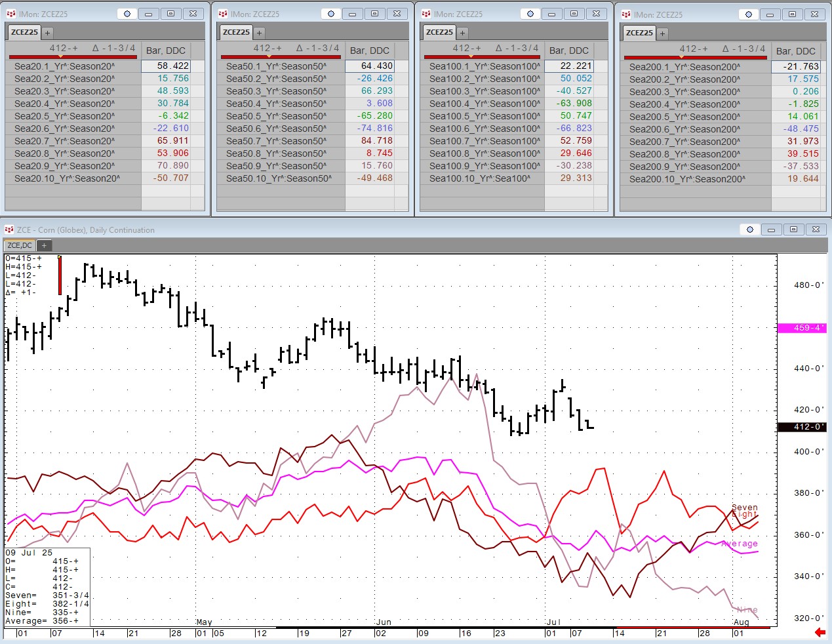Add new tab in first IMon window
832x644 pixels.
[47, 33]
